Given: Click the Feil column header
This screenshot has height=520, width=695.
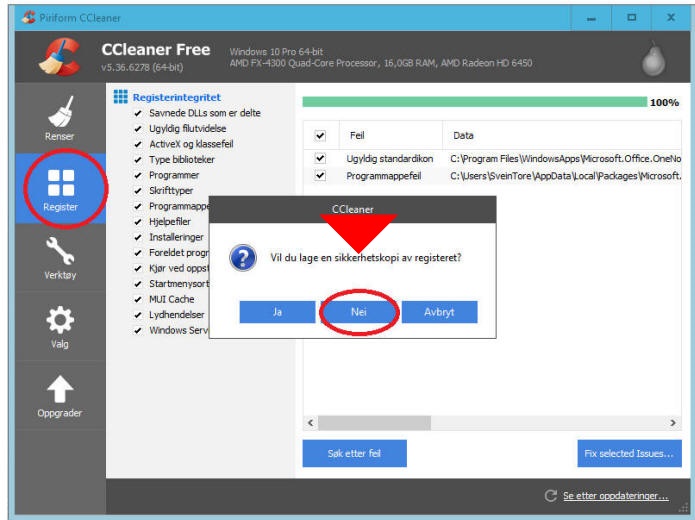Looking at the screenshot, I should point(390,135).
